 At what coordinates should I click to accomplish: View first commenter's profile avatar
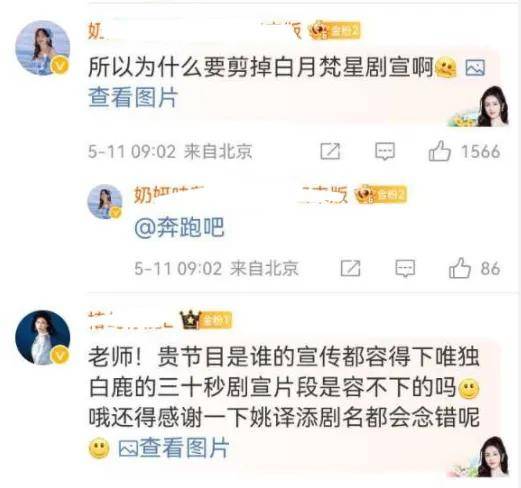(x=43, y=48)
